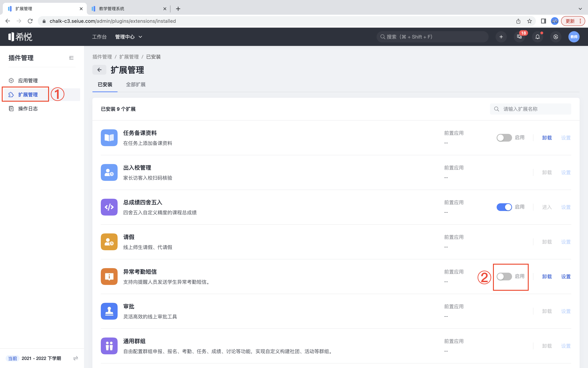Click the 请假 extension name
Screen dimensions: 588x368
[129, 237]
